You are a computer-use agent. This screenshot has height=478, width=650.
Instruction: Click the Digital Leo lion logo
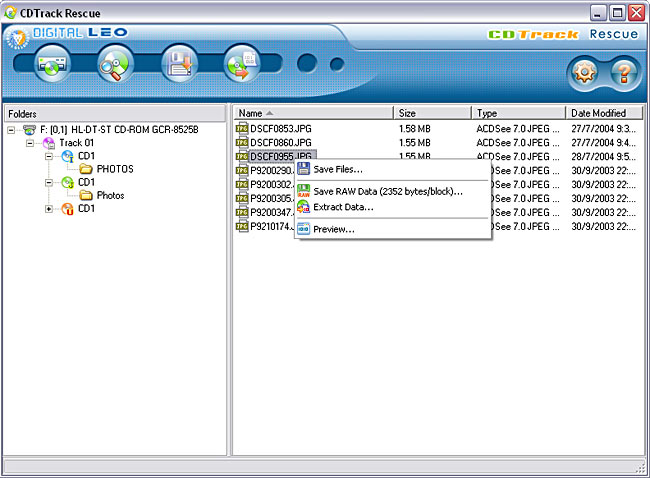tap(18, 39)
